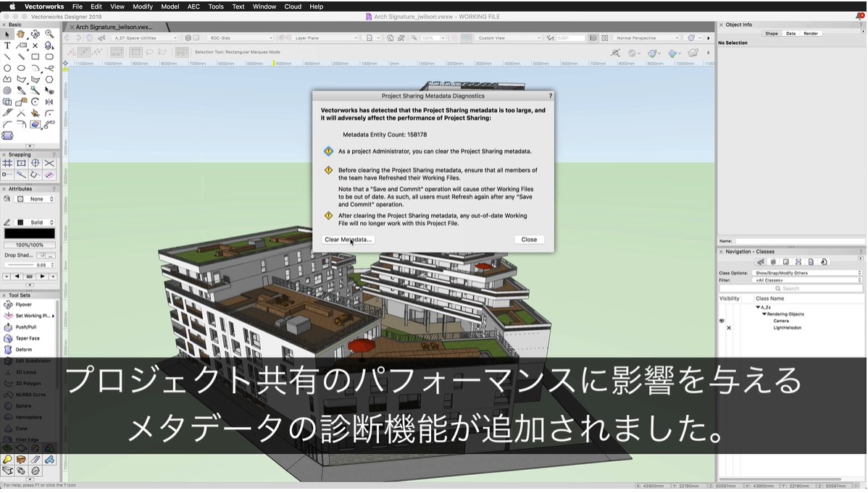The width and height of the screenshot is (868, 493).
Task: Pick the Freehand tool
Action: [49, 68]
